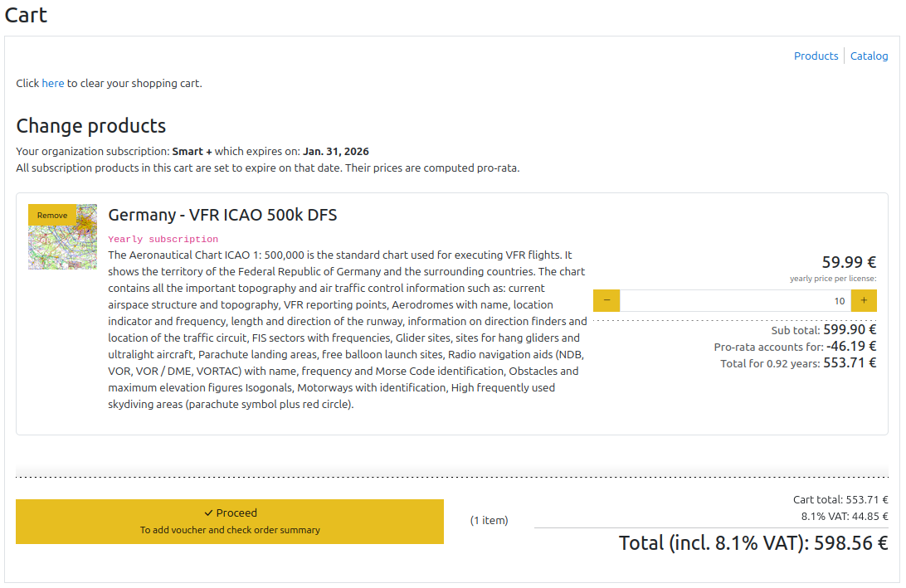Click the Germany chart map thumbnail
The image size is (906, 588).
[62, 247]
